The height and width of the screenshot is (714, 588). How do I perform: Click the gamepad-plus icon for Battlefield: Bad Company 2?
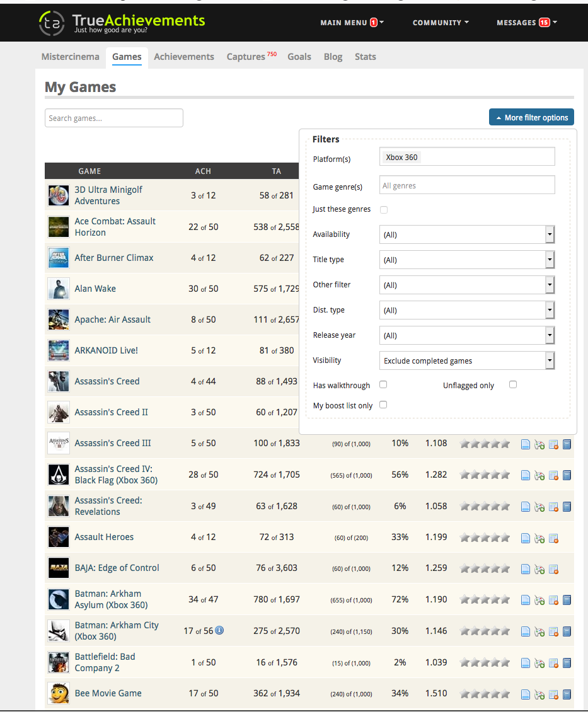[x=539, y=664]
